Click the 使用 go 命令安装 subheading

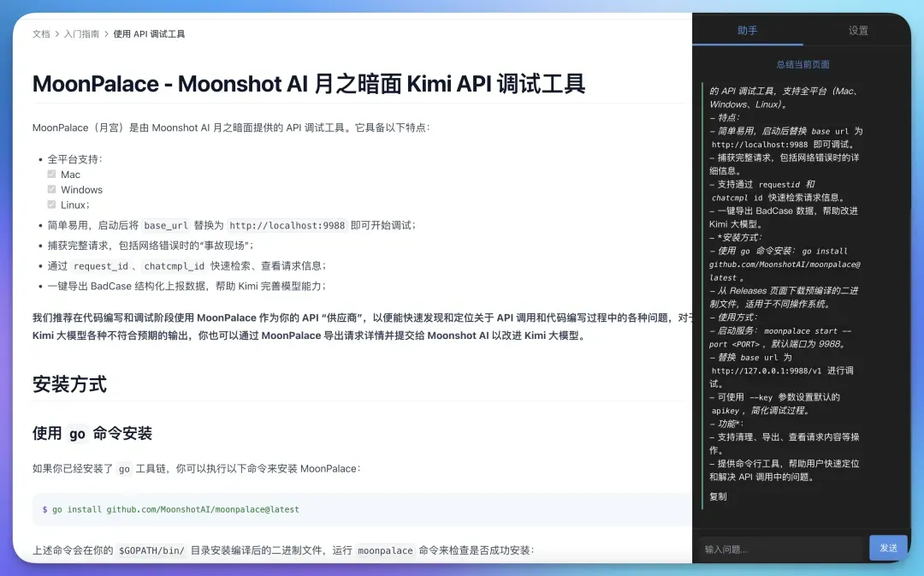[92, 434]
